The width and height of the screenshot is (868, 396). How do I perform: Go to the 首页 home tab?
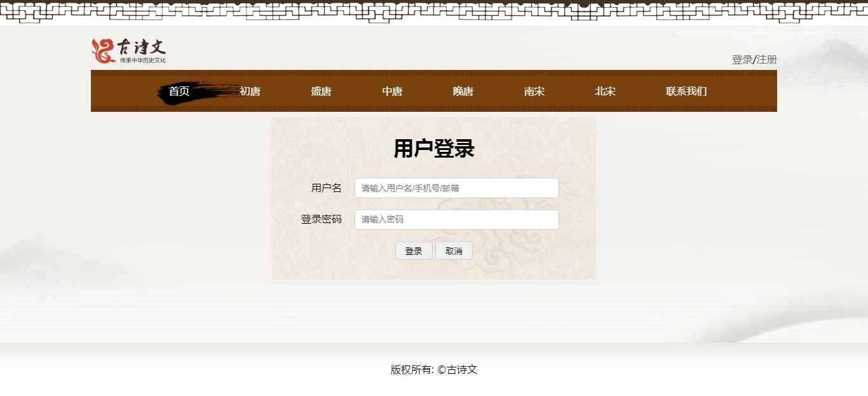coord(179,91)
